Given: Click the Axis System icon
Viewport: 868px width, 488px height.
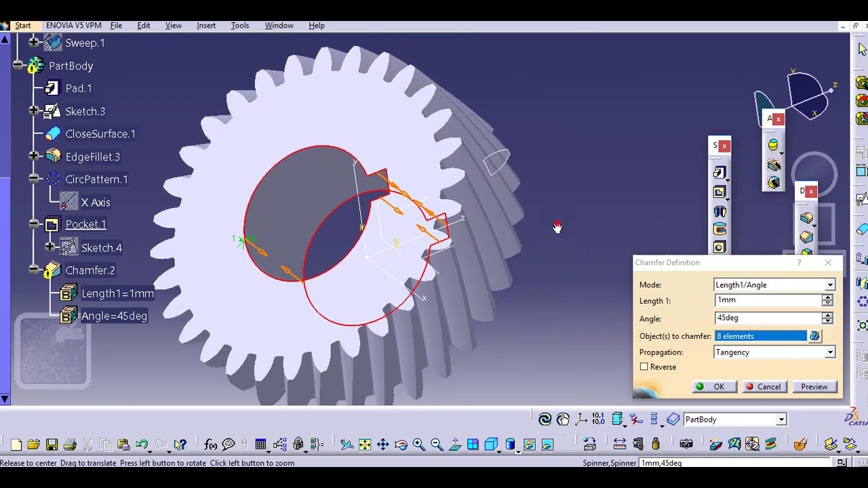Looking at the screenshot, I should pos(581,420).
